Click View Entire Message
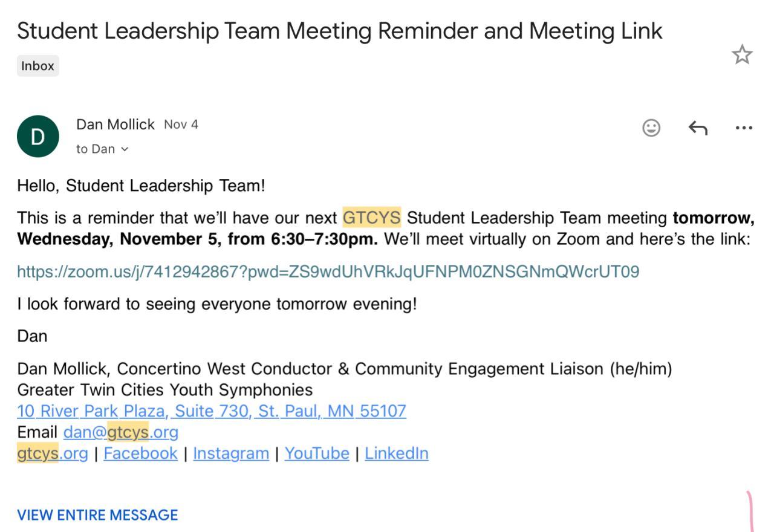 pyautogui.click(x=97, y=515)
